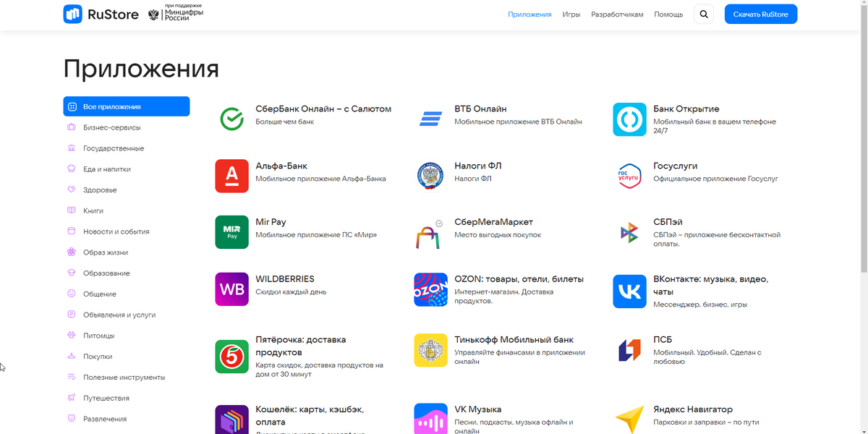Click the OZON app icon
This screenshot has width=868, height=434.
click(x=430, y=289)
